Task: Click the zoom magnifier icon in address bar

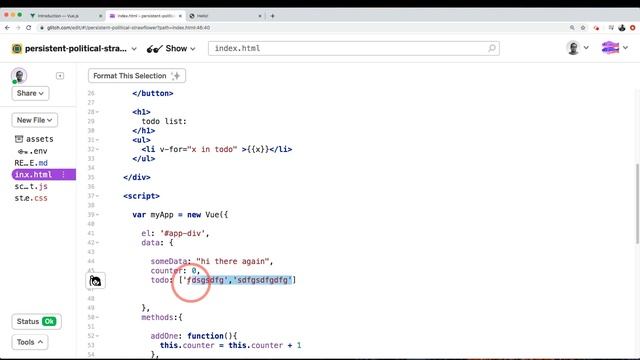Action: [572, 28]
